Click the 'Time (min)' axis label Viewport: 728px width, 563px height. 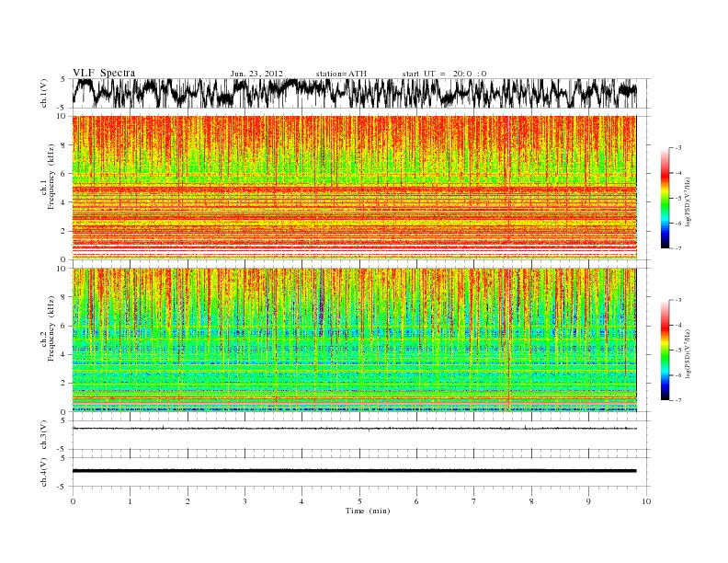tap(368, 511)
